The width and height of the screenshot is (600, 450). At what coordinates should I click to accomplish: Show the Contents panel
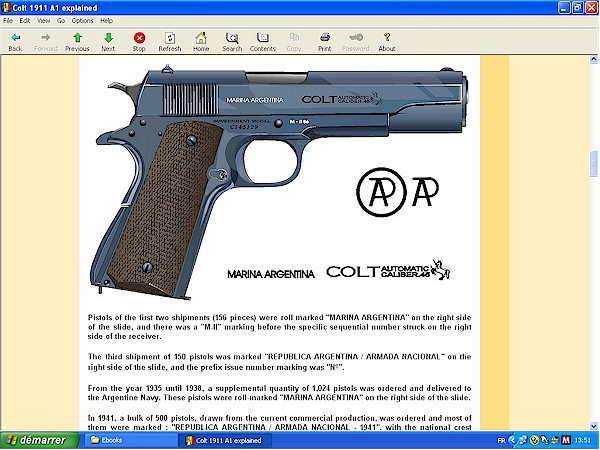pos(262,42)
